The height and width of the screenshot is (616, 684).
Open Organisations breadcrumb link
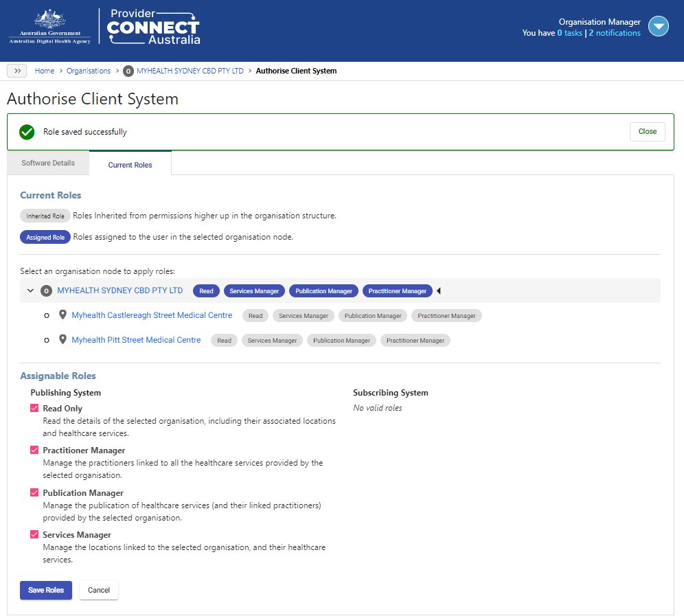[89, 71]
